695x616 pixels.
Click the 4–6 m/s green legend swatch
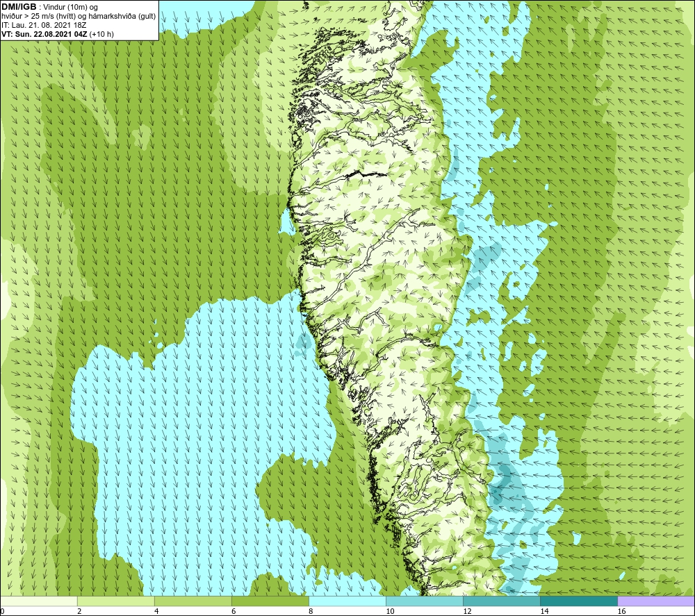click(x=193, y=601)
